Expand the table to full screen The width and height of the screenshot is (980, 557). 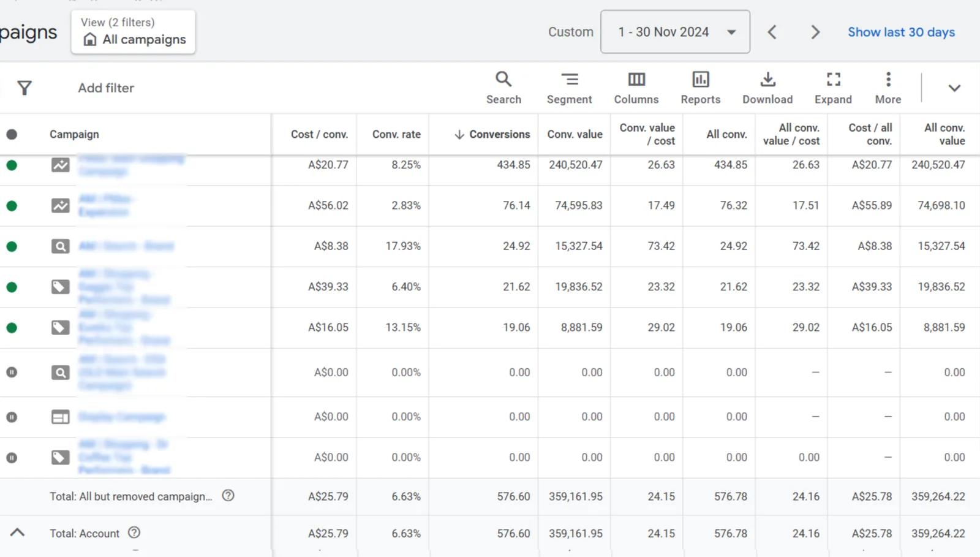point(833,88)
